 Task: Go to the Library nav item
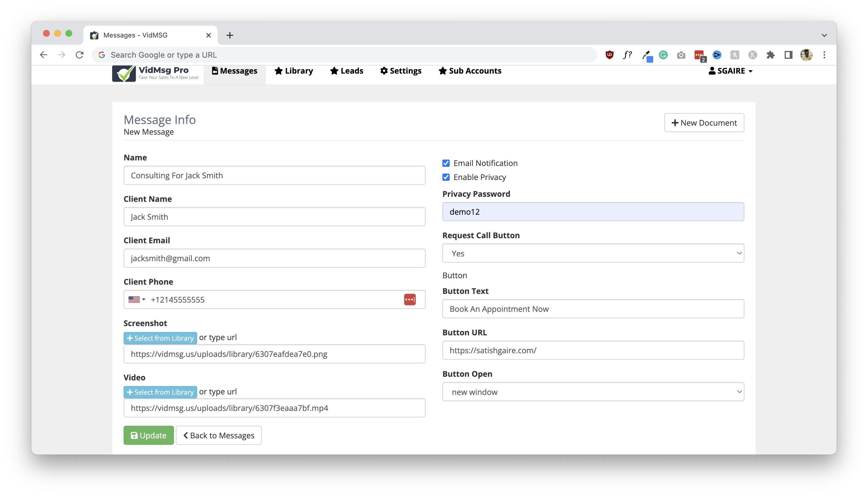(294, 71)
